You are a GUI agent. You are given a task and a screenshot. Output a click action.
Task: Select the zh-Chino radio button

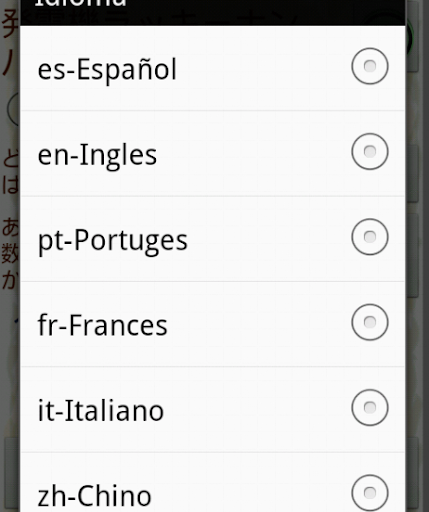coord(370,493)
